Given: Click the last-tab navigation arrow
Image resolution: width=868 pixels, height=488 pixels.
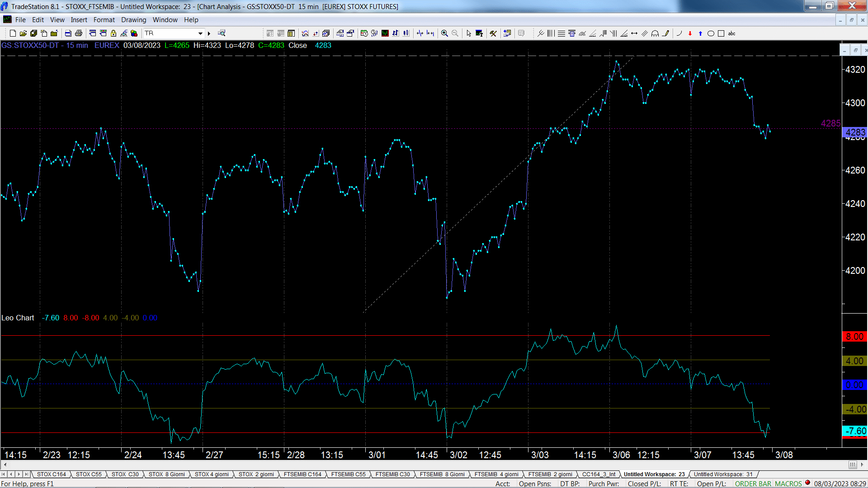Looking at the screenshot, I should pos(27,474).
